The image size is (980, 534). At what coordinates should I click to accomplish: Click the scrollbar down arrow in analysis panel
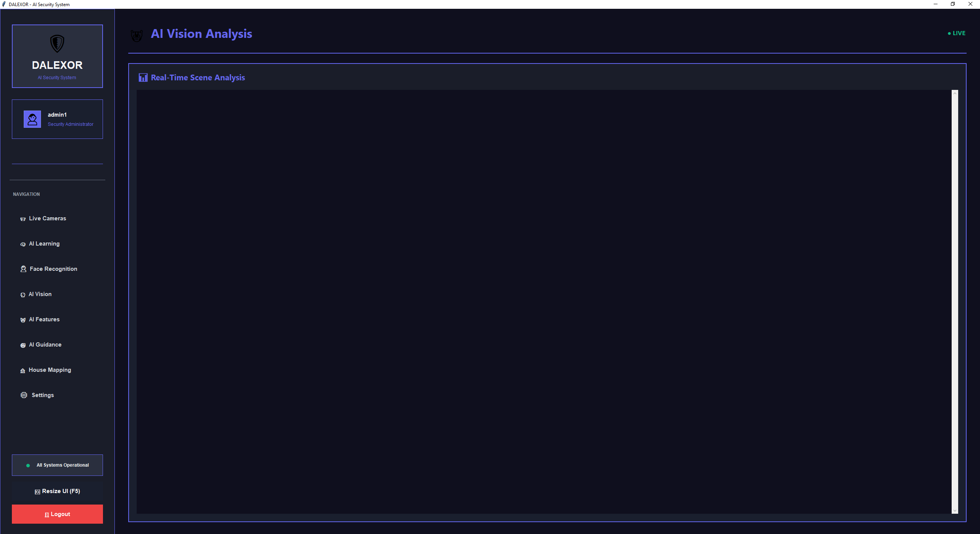(x=955, y=510)
